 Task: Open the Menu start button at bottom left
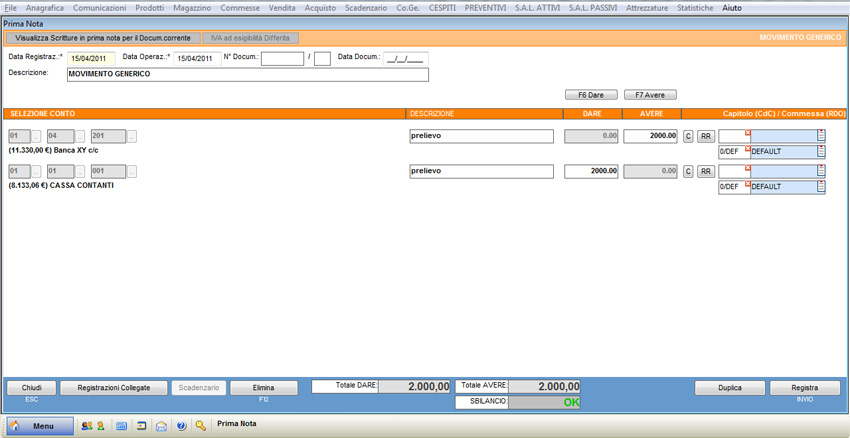40,426
